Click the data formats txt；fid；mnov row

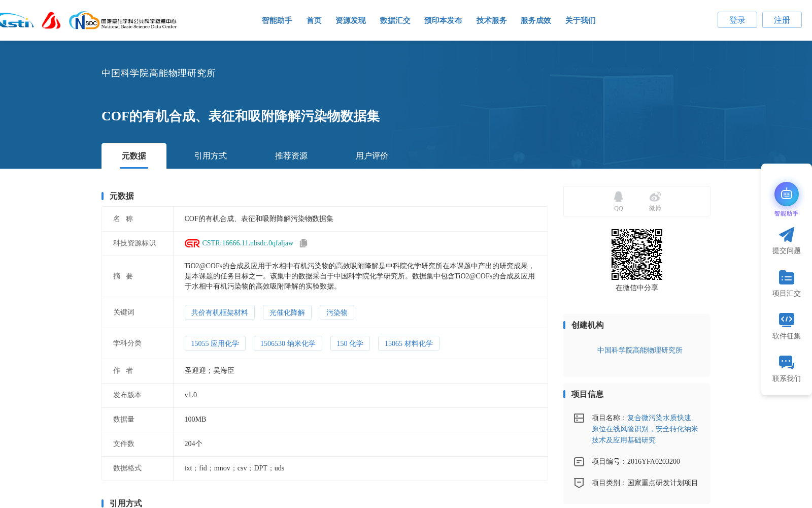(234, 468)
